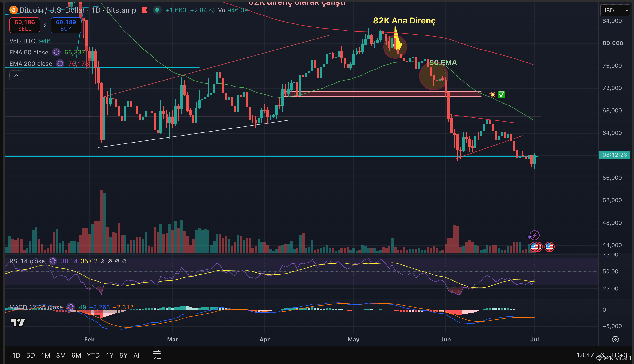Select the white ascending trendline drawing
The width and height of the screenshot is (634, 364).
pos(193,134)
